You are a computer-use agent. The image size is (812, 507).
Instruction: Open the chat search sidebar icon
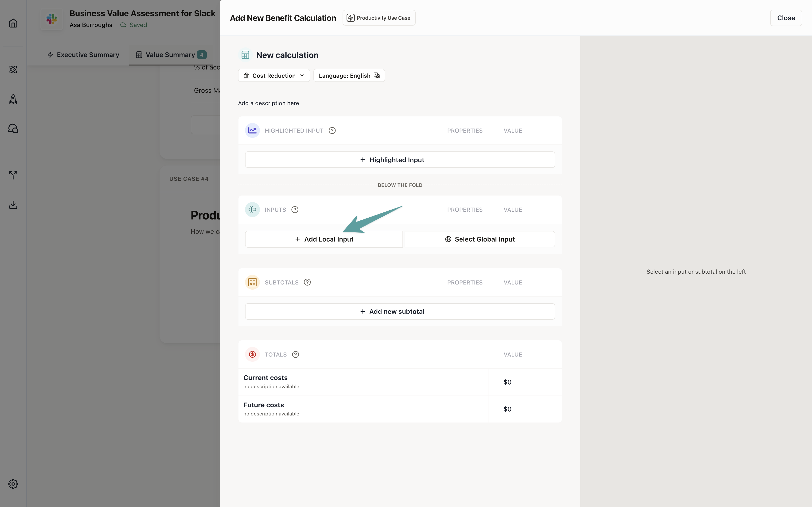click(13, 128)
